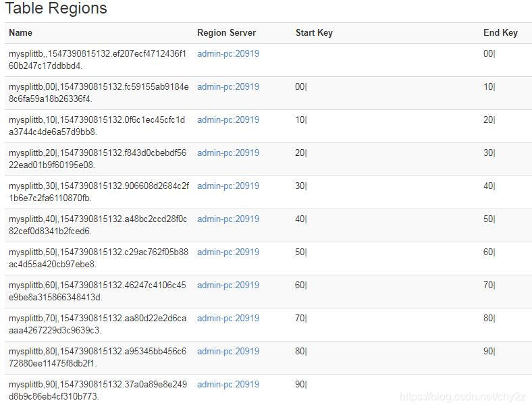Open admin-pc:20919 link in mysplittb,60| row
The width and height of the screenshot is (532, 409).
228,285
